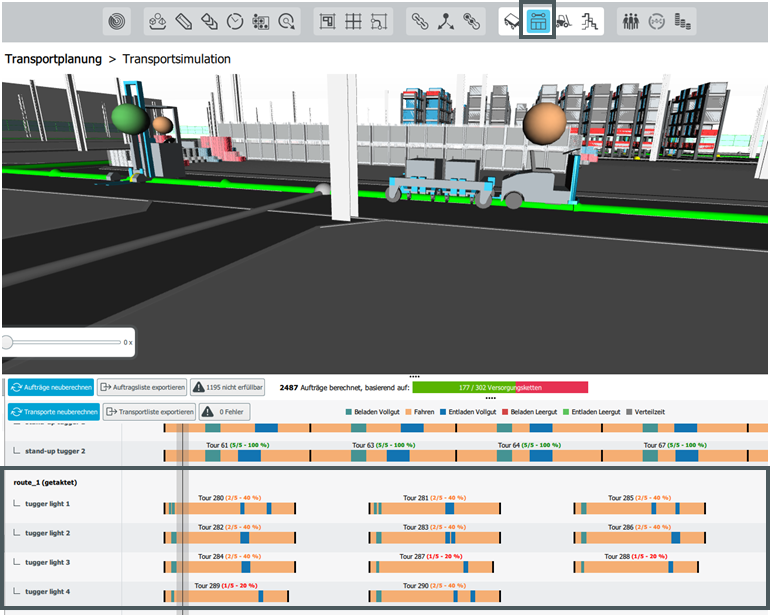Click Auftragsliste exportieren button
770x615 pixels.
point(142,387)
